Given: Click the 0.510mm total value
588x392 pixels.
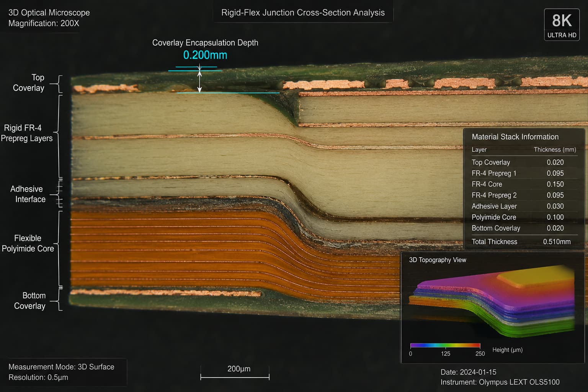Looking at the screenshot, I should (557, 242).
